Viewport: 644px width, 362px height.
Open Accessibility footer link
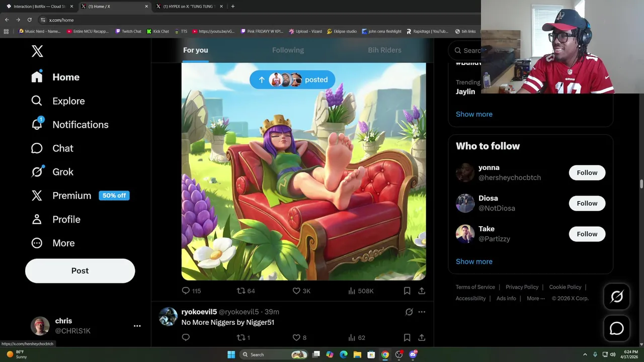pos(471,298)
